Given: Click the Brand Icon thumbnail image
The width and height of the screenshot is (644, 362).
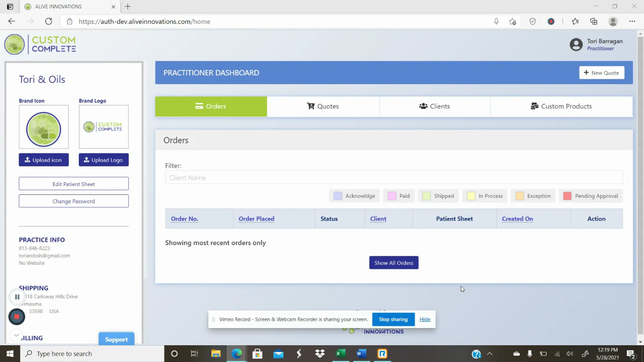Looking at the screenshot, I should pyautogui.click(x=44, y=127).
